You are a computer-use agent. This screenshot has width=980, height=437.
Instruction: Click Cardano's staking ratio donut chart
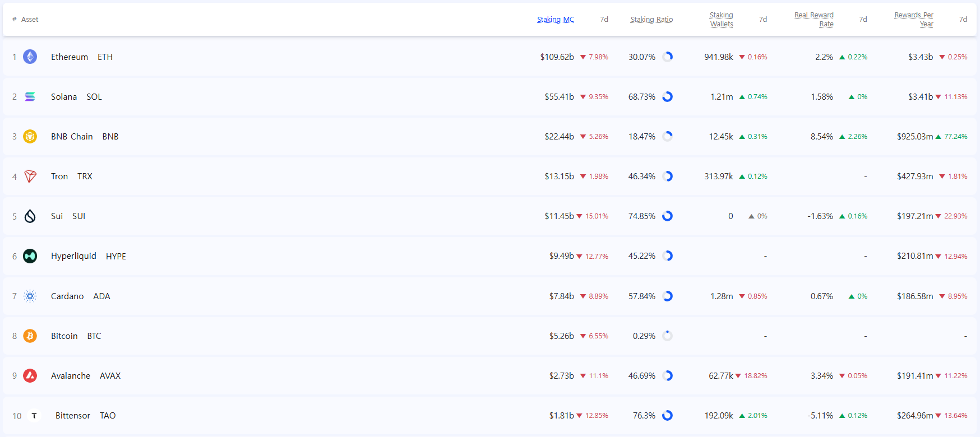click(667, 296)
